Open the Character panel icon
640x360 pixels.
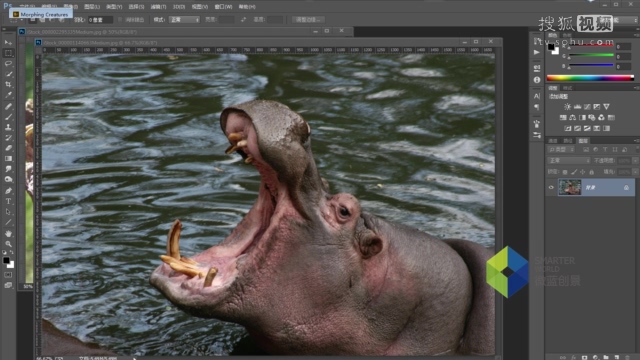pos(537,96)
